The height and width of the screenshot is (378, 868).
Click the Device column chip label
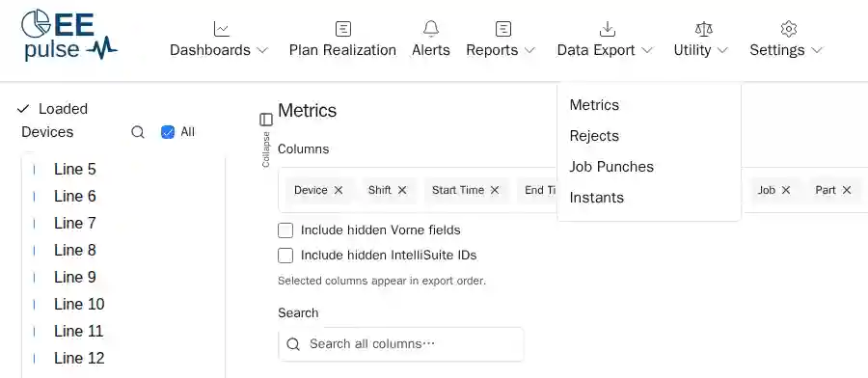[311, 190]
